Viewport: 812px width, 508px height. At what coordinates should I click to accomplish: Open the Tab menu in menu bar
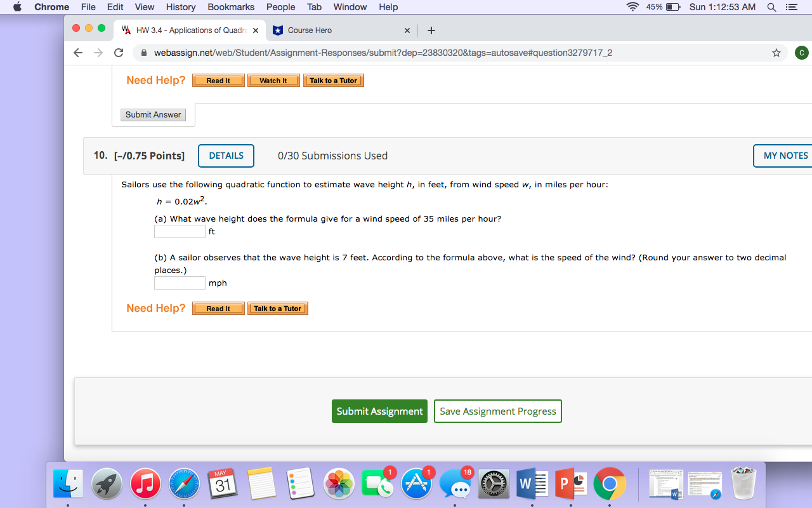tap(314, 7)
